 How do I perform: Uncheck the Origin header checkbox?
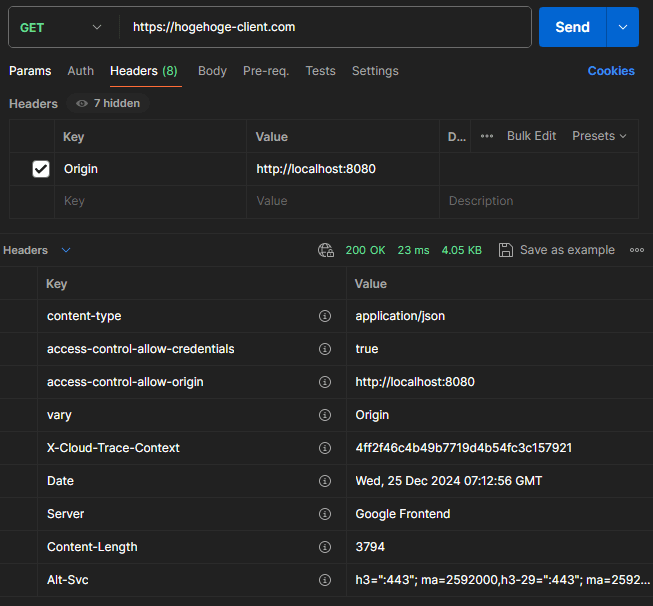click(x=41, y=169)
